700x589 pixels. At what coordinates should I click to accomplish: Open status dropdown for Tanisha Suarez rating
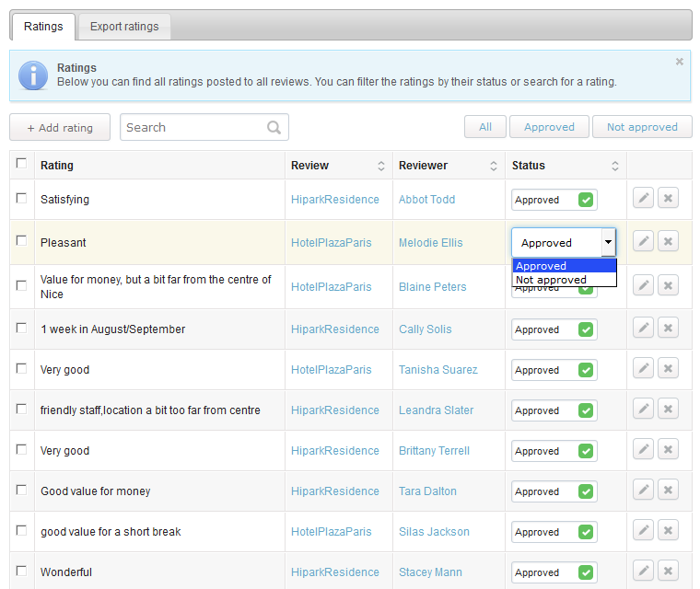[554, 370]
